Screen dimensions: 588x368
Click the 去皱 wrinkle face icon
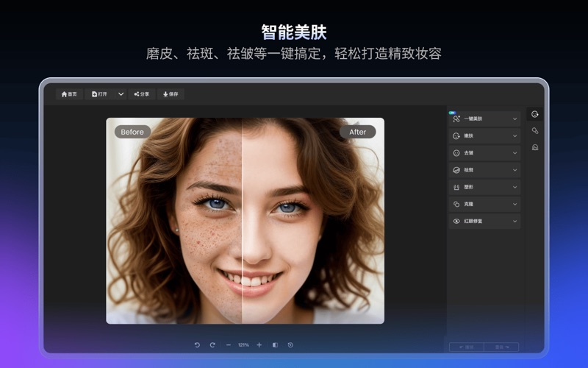tap(456, 153)
